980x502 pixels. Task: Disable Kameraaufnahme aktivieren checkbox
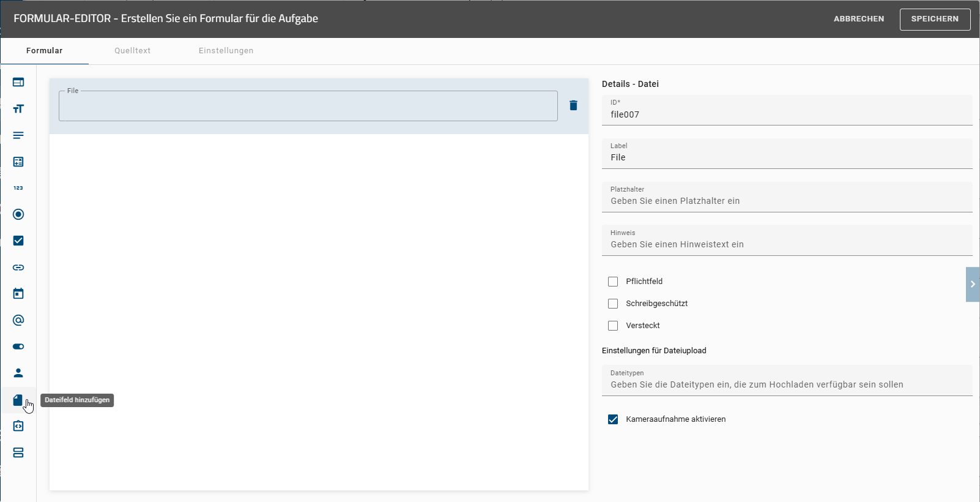[613, 419]
